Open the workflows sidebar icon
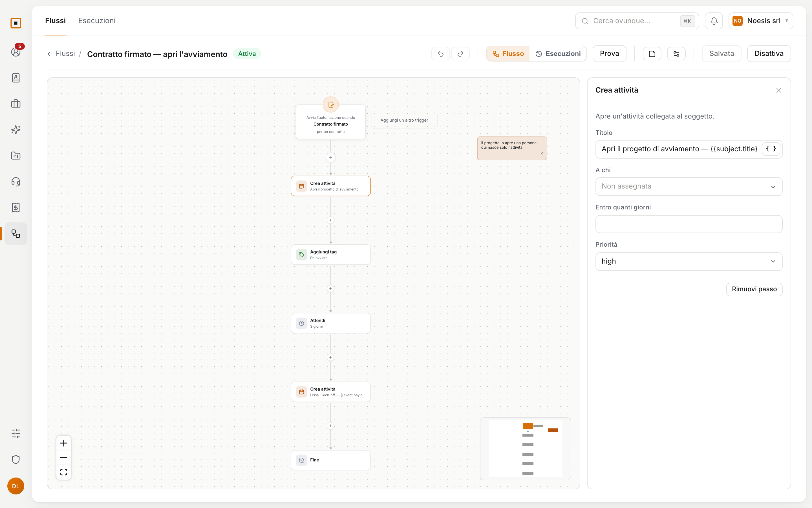Viewport: 812px width, 508px height. click(x=16, y=233)
